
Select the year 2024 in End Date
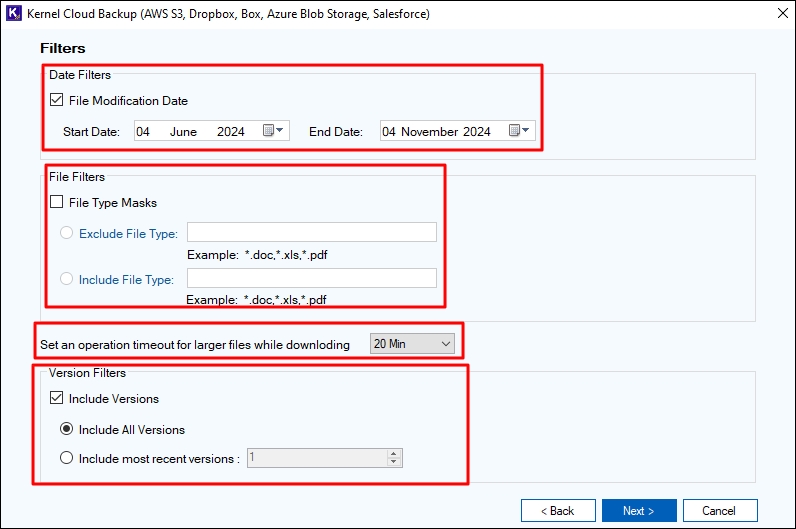coord(477,132)
